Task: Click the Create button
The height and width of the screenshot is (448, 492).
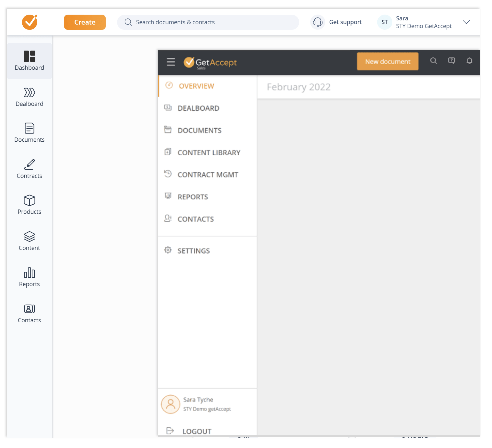Action: pyautogui.click(x=85, y=22)
